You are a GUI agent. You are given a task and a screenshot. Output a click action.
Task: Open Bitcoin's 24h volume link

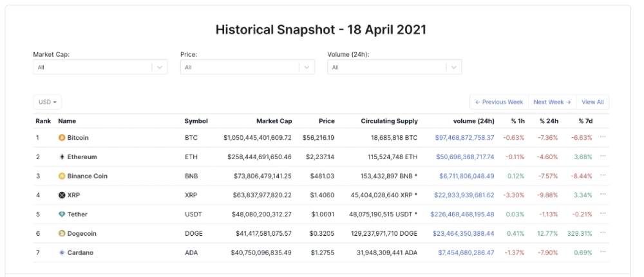[x=464, y=138]
